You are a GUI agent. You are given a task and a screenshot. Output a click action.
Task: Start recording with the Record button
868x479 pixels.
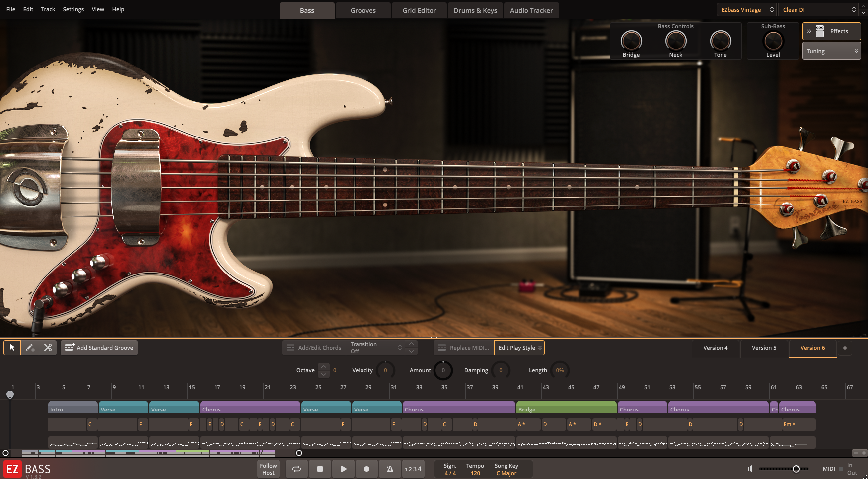[366, 469]
